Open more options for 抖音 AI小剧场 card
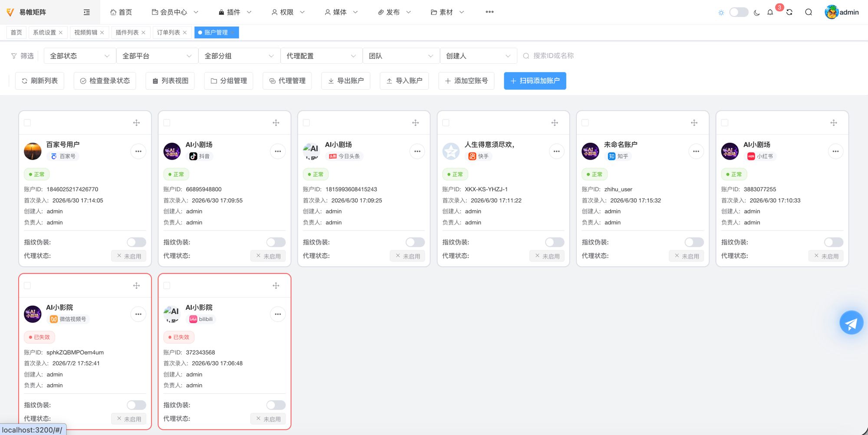The width and height of the screenshot is (868, 435). point(278,151)
